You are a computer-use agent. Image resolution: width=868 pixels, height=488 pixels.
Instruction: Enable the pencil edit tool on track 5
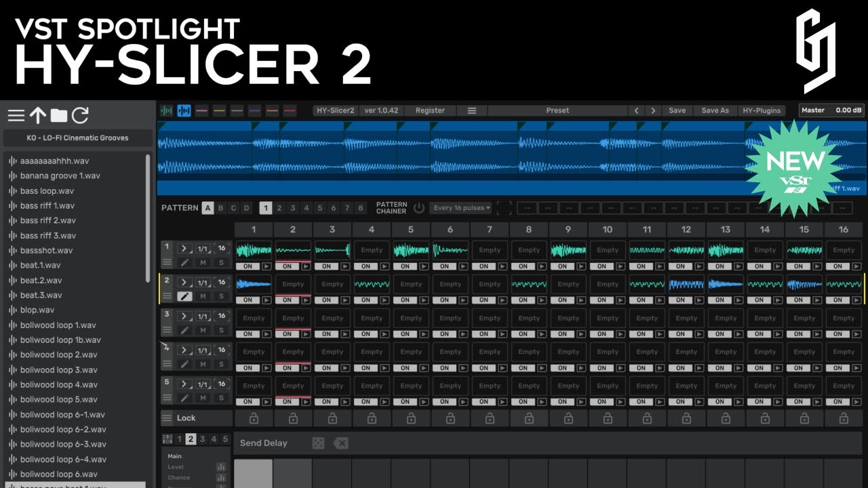tap(184, 398)
